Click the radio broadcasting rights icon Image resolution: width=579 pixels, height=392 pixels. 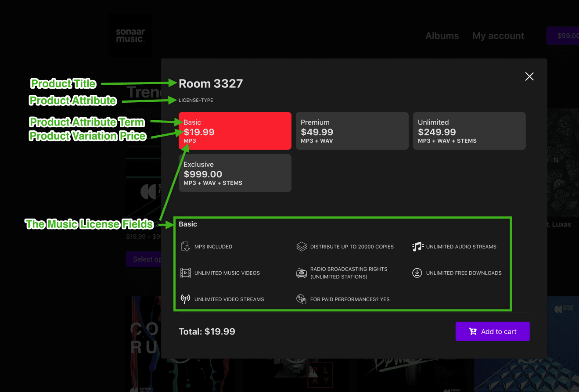(x=301, y=273)
